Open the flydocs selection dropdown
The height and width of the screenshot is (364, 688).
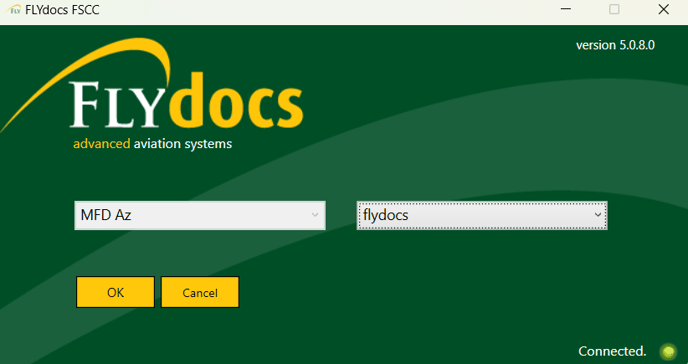[x=482, y=215]
